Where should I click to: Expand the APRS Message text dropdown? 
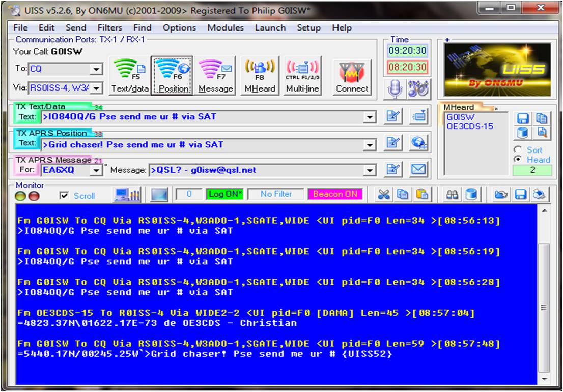click(x=369, y=170)
